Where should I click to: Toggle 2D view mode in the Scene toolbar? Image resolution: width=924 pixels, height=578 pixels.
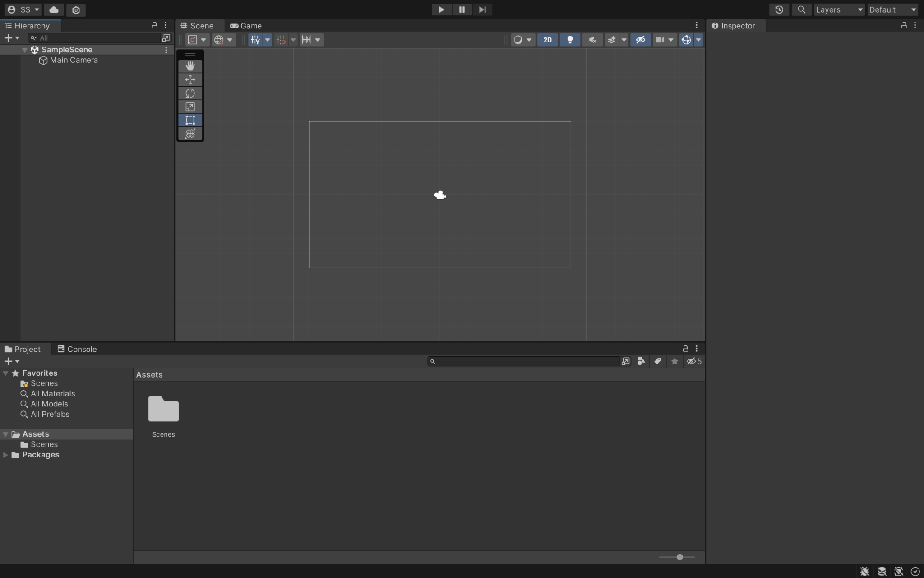(x=547, y=40)
